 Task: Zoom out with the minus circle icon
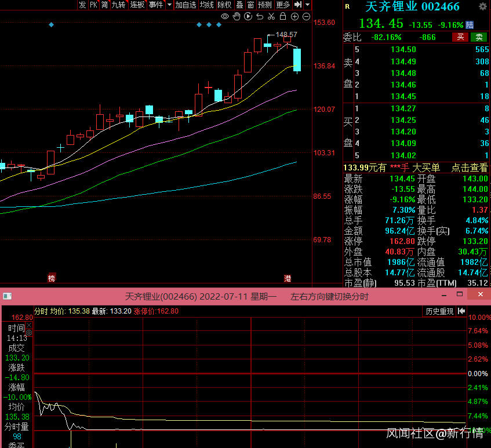(x=307, y=17)
